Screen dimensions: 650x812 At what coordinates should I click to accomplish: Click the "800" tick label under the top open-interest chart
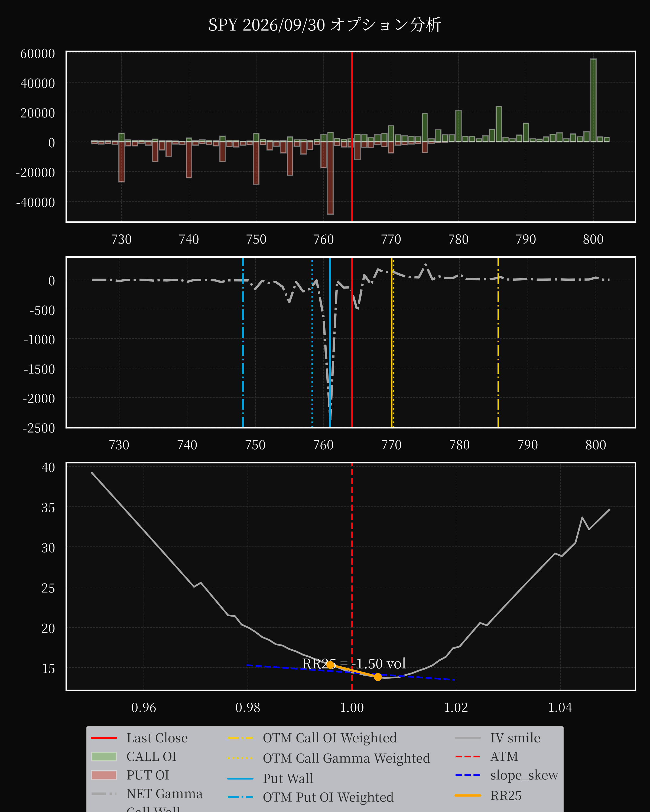pyautogui.click(x=593, y=239)
